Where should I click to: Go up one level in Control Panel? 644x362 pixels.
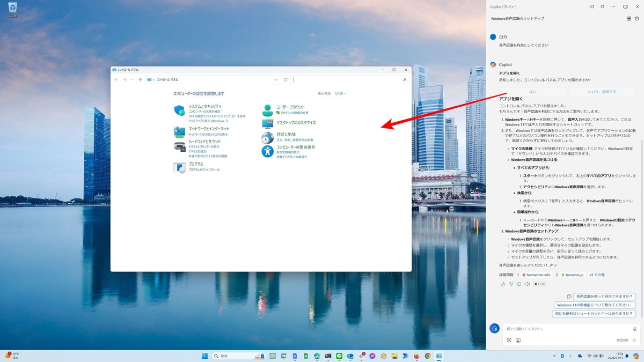tap(140, 79)
